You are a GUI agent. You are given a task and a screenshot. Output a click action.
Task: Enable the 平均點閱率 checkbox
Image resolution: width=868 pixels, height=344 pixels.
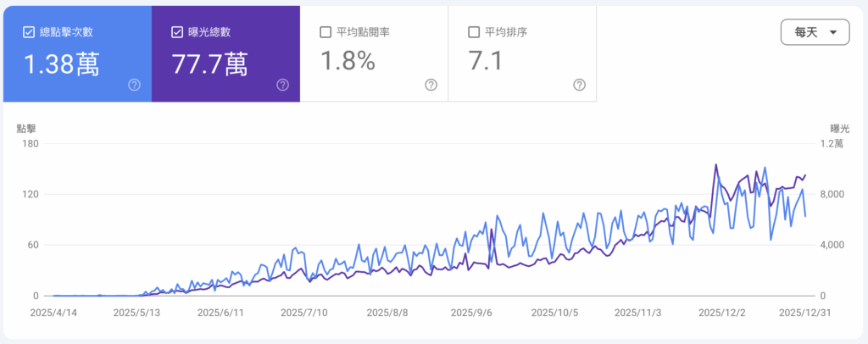[325, 32]
